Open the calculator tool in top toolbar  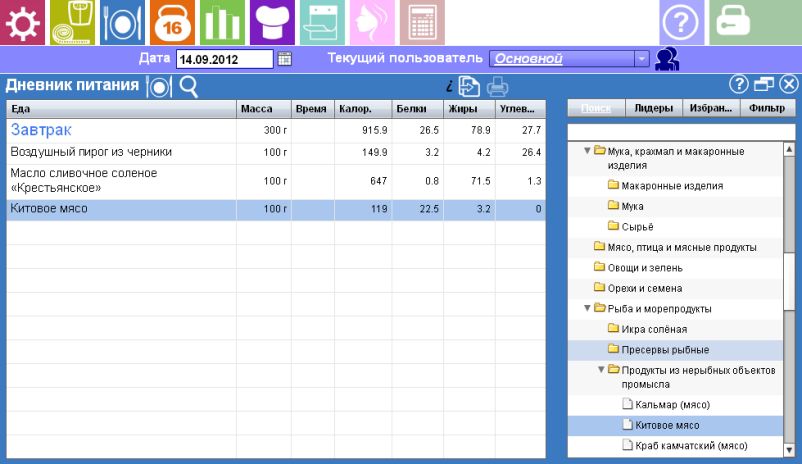(x=422, y=22)
